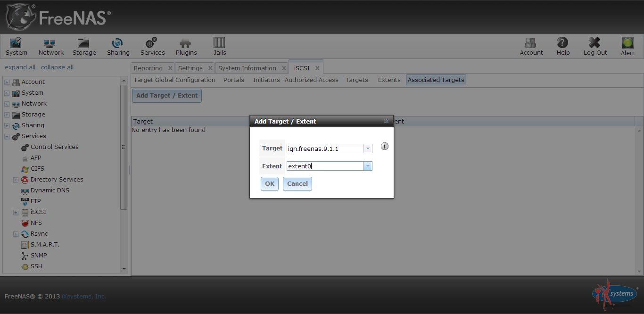Open the Jails toolbar icon
This screenshot has height=314, width=644.
(x=220, y=47)
